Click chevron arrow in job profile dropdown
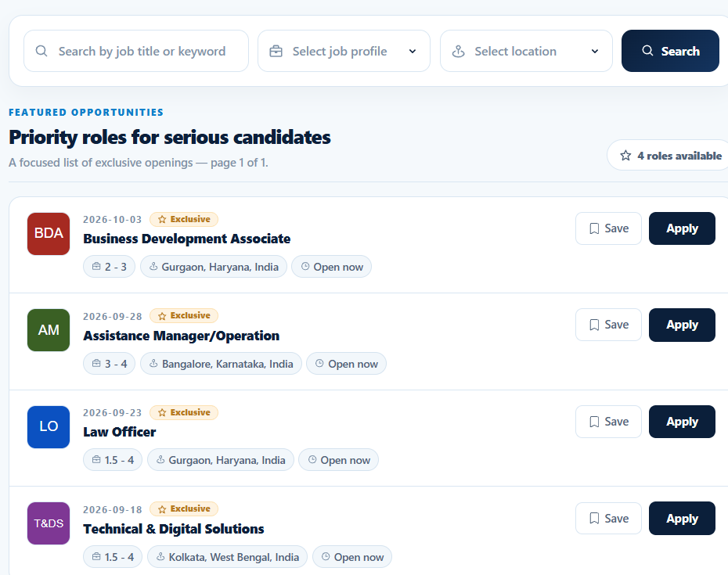 [413, 51]
